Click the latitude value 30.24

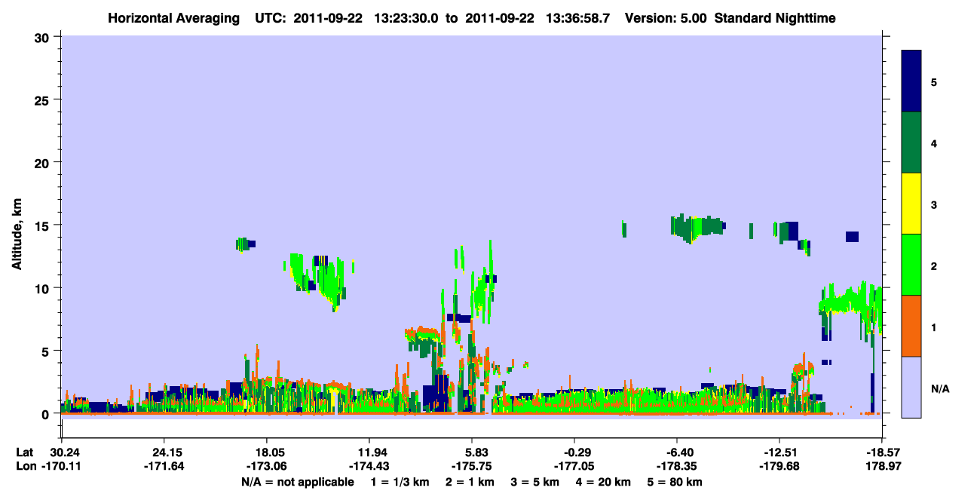click(65, 452)
